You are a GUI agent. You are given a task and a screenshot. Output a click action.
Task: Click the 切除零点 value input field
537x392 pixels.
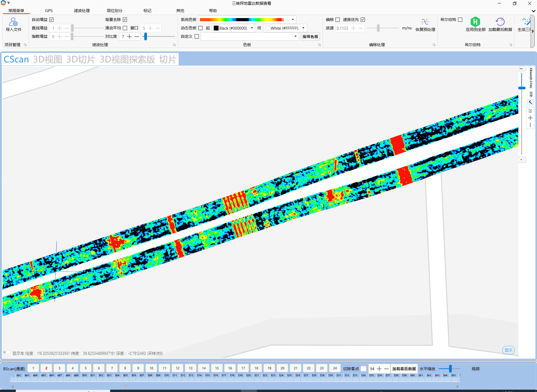[372, 369]
